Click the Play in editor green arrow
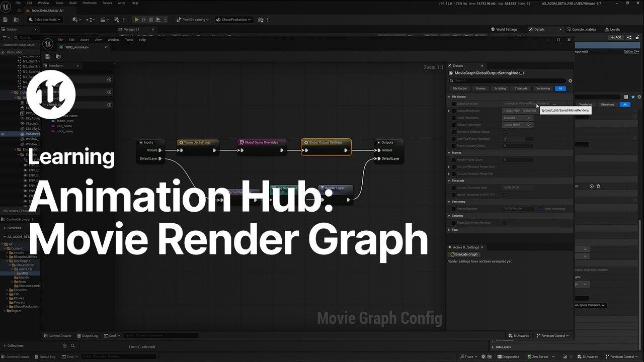The height and width of the screenshot is (362, 644). coord(136,20)
